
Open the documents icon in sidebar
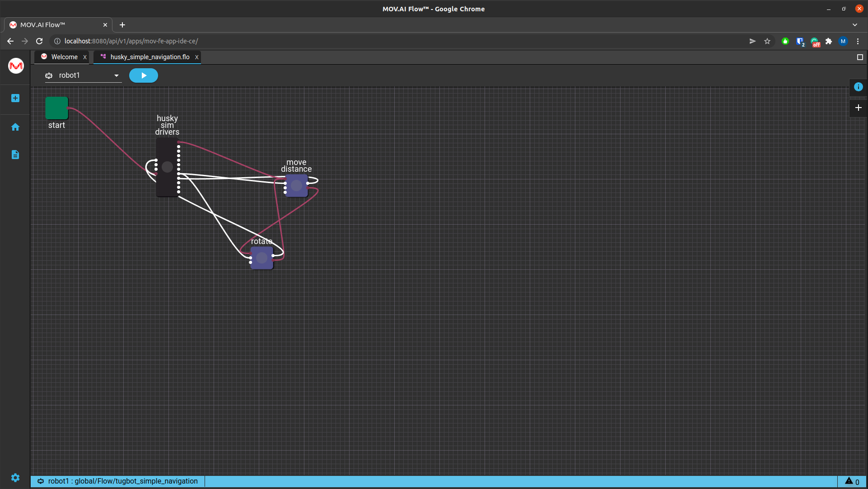(15, 155)
